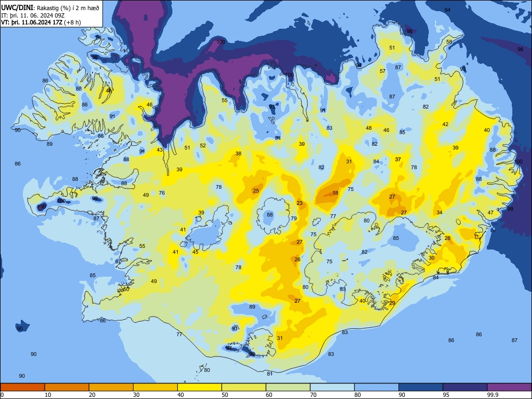Click the 80–90 light blue legend band
Image resolution: width=532 pixels, height=399 pixels.
(377, 387)
